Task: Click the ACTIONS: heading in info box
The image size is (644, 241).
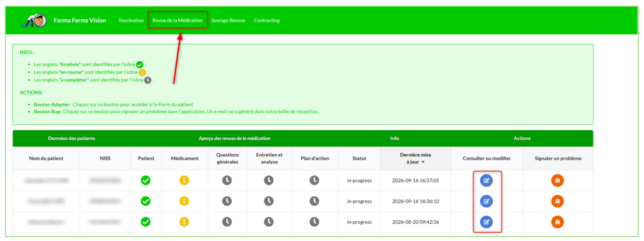Action: point(31,92)
